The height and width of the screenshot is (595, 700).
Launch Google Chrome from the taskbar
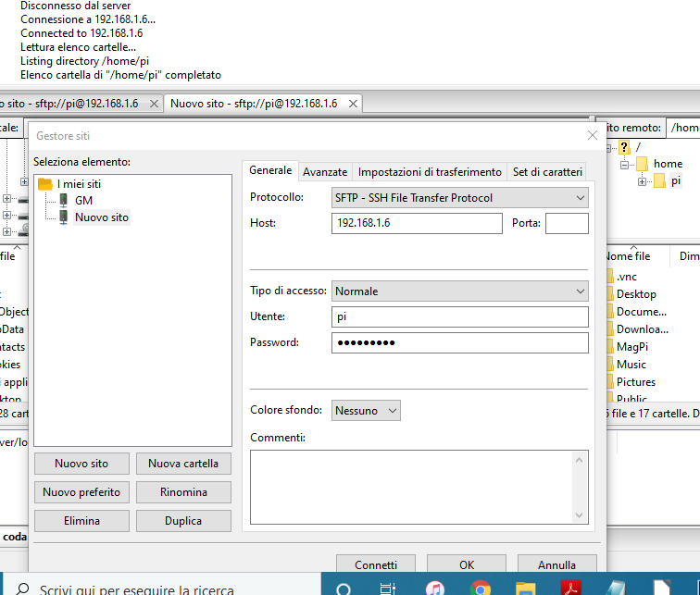point(480,589)
